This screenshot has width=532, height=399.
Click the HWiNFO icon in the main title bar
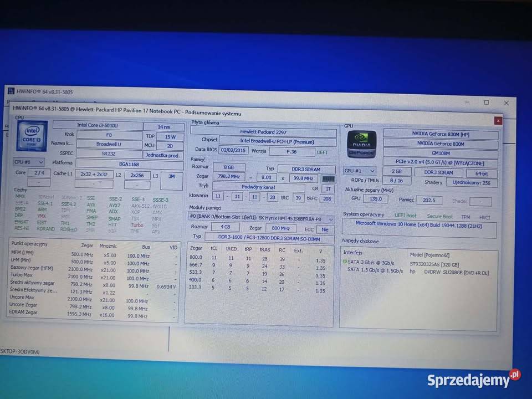(x=11, y=91)
